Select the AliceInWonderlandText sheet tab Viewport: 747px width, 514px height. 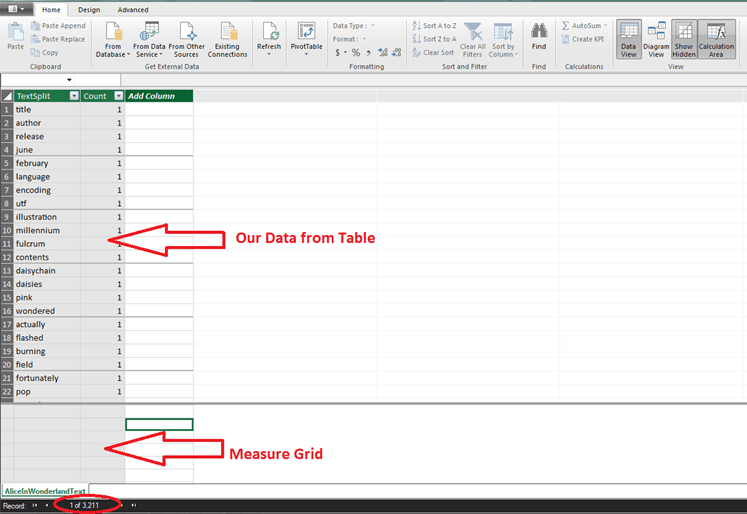44,491
